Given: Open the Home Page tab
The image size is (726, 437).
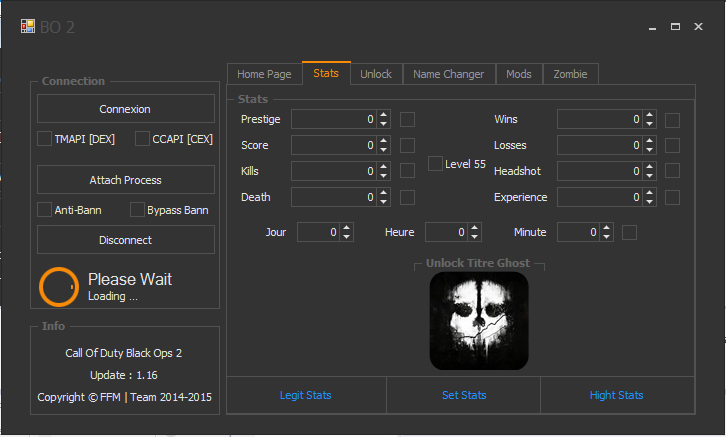Looking at the screenshot, I should pos(264,74).
